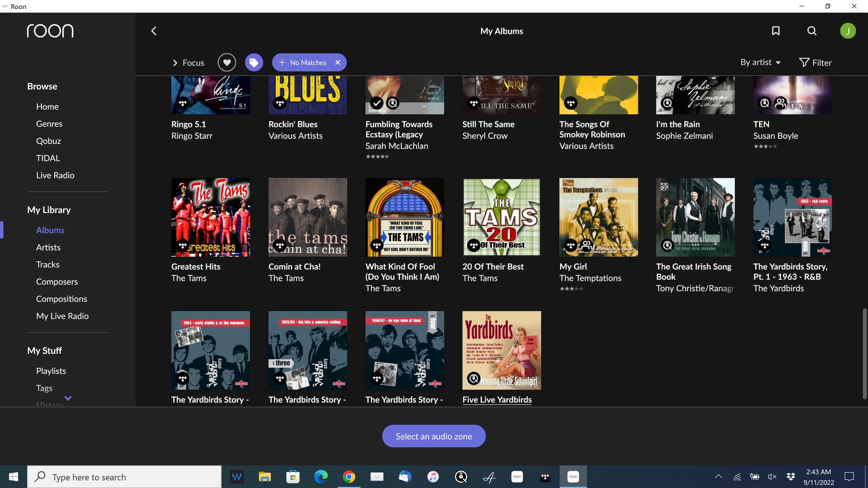The image size is (868, 488).
Task: Click the Roon logo
Action: coord(50,31)
